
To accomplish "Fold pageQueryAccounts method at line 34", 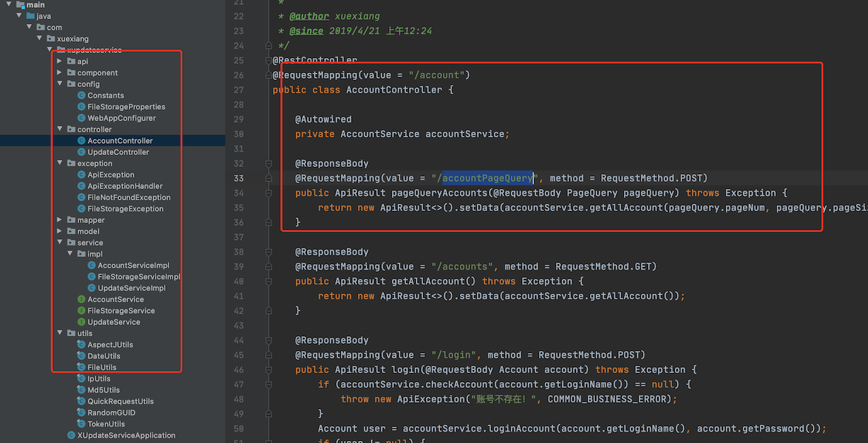I will tap(268, 192).
